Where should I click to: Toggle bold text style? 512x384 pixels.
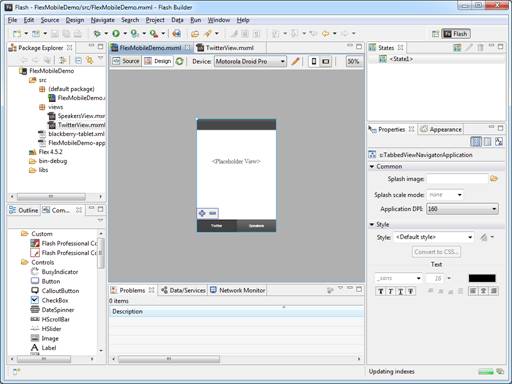[x=380, y=291]
